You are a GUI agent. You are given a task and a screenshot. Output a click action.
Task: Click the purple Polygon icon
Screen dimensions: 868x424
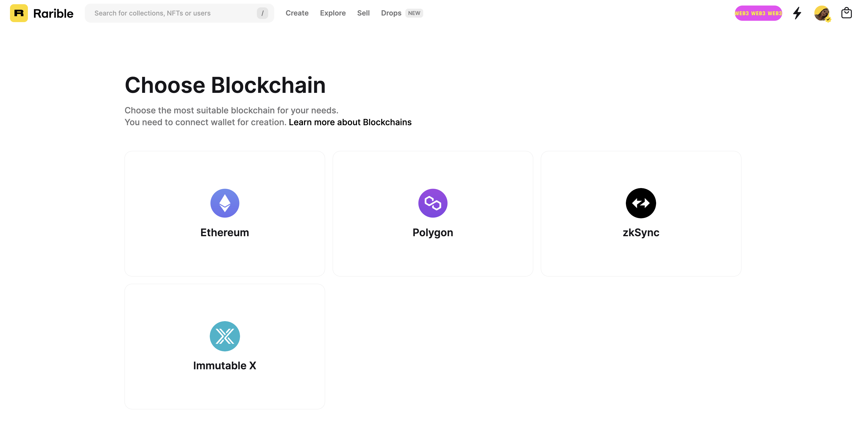(433, 203)
